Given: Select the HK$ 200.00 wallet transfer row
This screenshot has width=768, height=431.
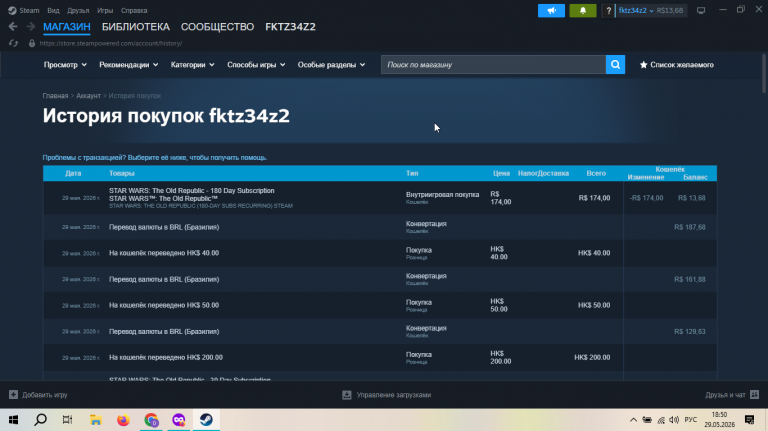Looking at the screenshot, I should [380, 358].
